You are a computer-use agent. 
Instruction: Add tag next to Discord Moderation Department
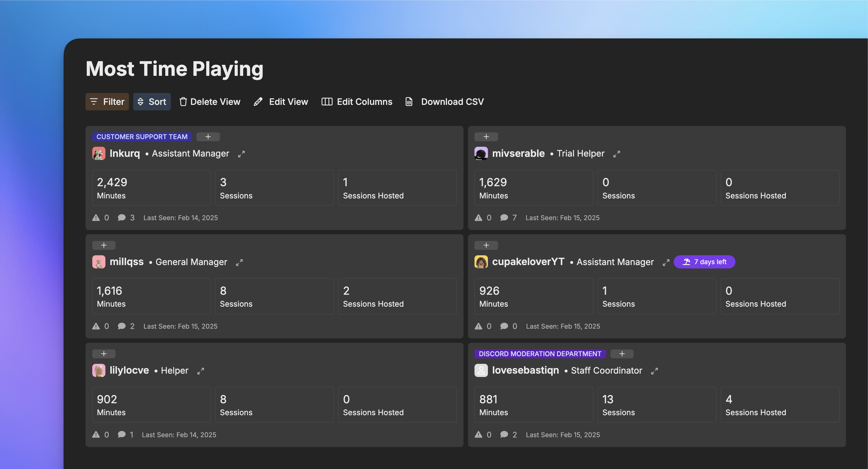[622, 354]
